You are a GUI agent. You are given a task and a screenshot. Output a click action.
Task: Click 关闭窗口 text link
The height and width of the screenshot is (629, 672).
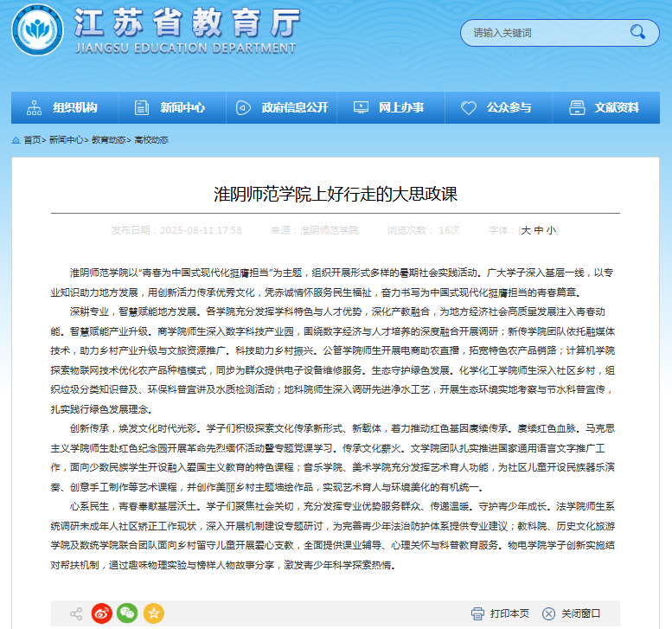580,614
